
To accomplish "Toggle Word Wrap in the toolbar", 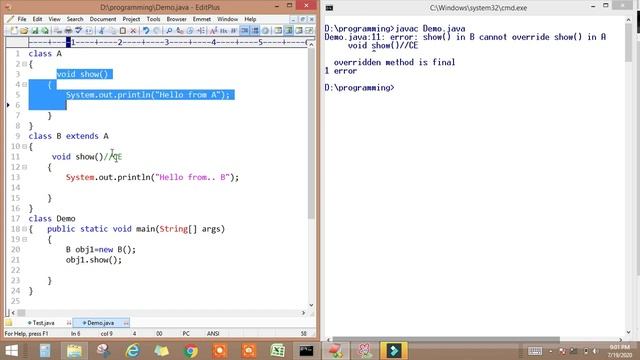I will 234,31.
